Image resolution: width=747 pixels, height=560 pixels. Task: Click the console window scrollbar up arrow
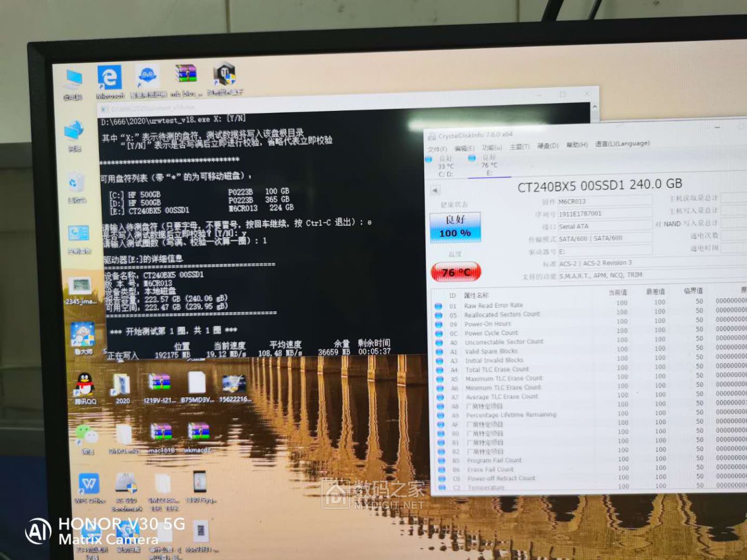click(595, 107)
